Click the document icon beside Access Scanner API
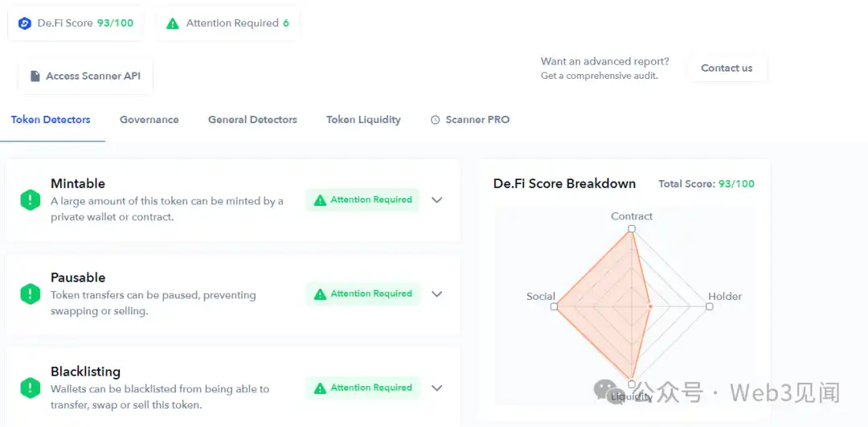This screenshot has height=427, width=868. (x=35, y=76)
